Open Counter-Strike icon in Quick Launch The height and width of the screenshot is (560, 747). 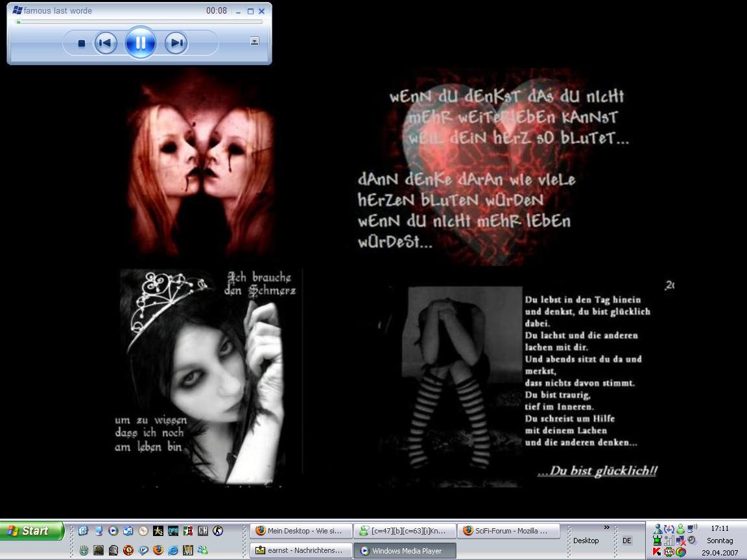[218, 531]
